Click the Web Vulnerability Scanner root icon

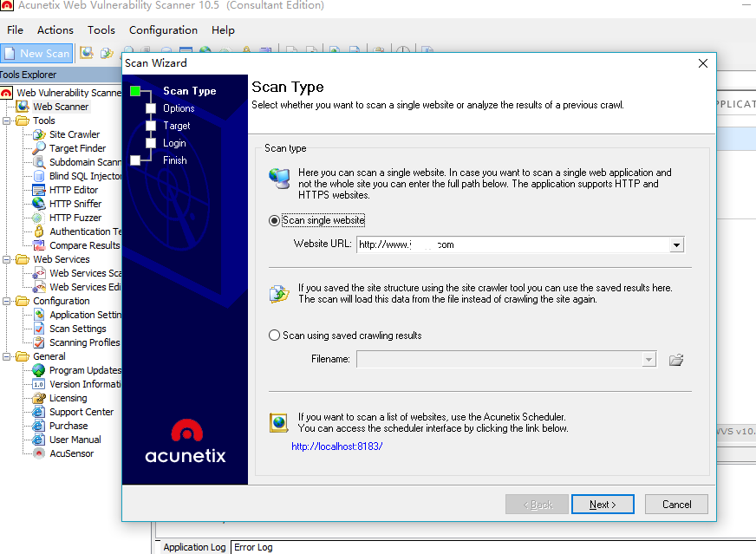[6, 93]
